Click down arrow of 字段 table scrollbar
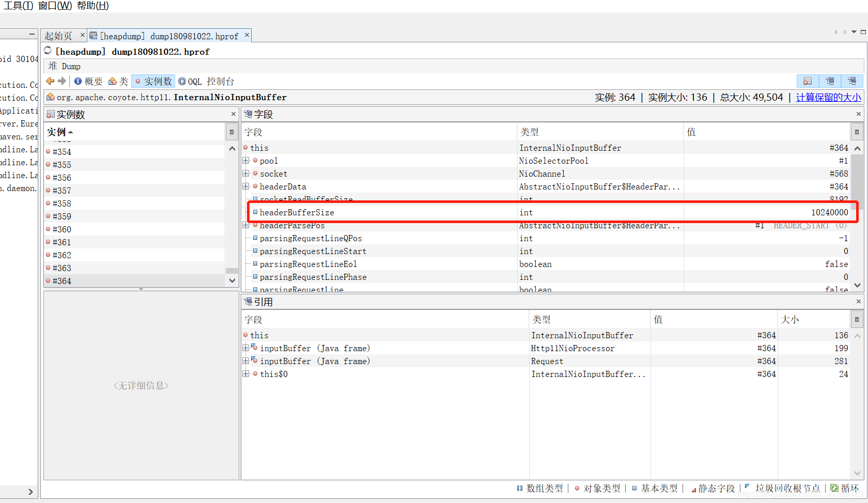868x503 pixels. point(857,285)
